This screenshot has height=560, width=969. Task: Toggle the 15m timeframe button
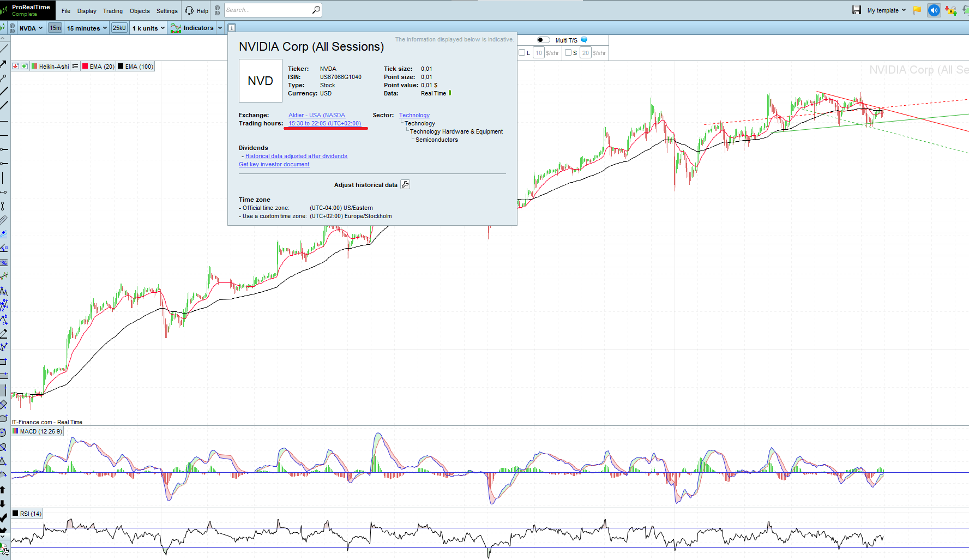(55, 28)
